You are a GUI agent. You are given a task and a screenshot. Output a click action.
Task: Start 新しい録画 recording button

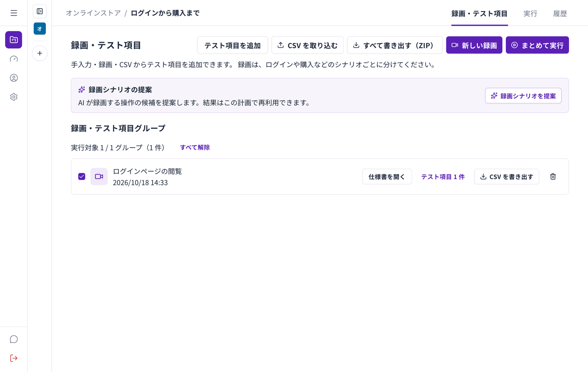(x=474, y=45)
